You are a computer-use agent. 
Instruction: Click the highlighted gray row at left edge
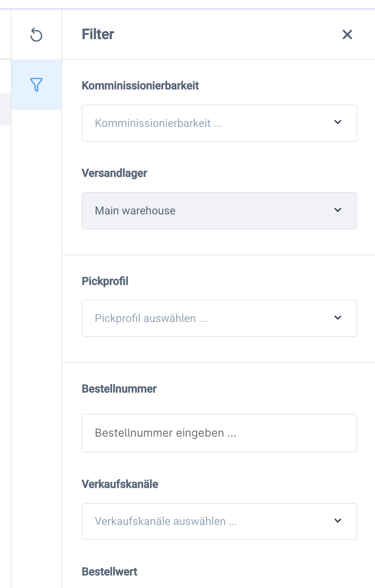coord(5,109)
